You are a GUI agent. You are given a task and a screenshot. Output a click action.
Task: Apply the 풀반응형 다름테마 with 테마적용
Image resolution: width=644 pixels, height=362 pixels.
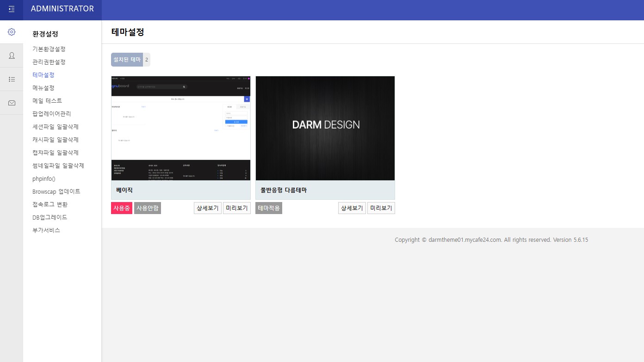[269, 208]
